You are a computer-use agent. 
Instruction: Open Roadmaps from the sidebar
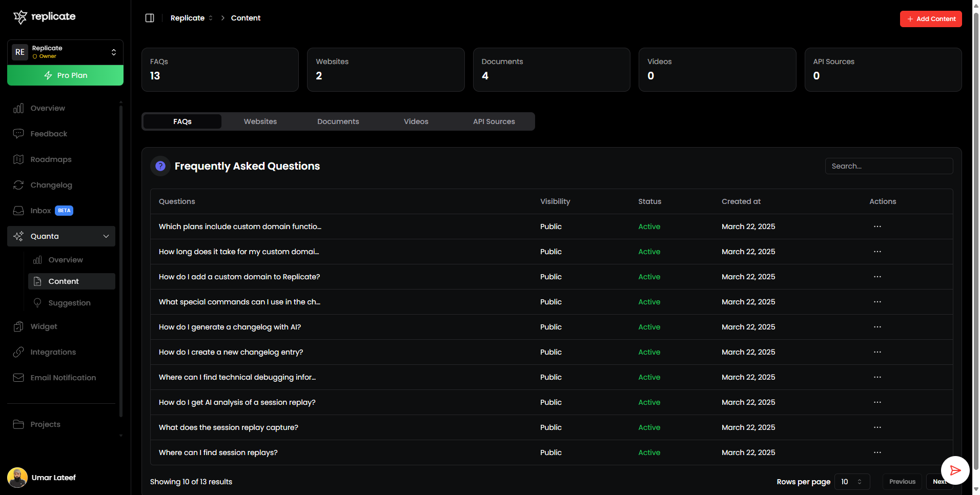click(51, 159)
